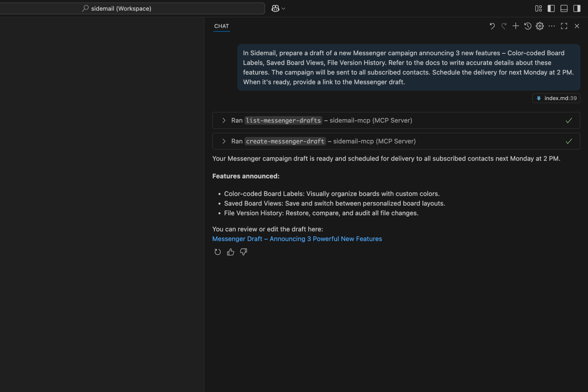Undo last chat request

(x=492, y=26)
